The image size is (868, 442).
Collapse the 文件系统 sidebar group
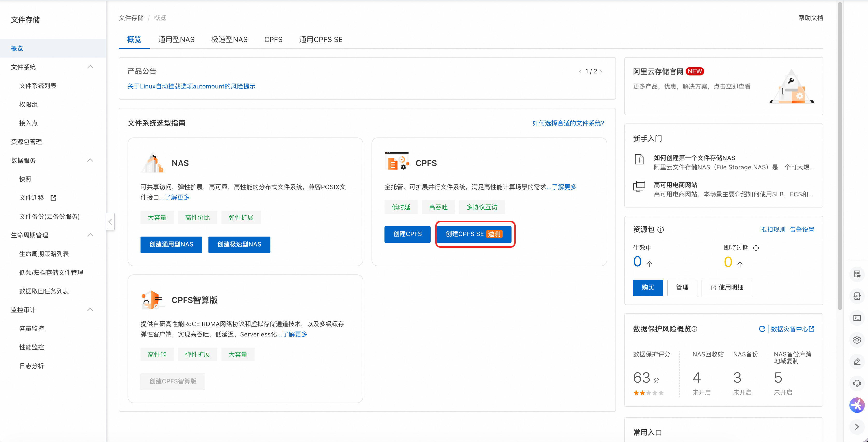point(90,67)
